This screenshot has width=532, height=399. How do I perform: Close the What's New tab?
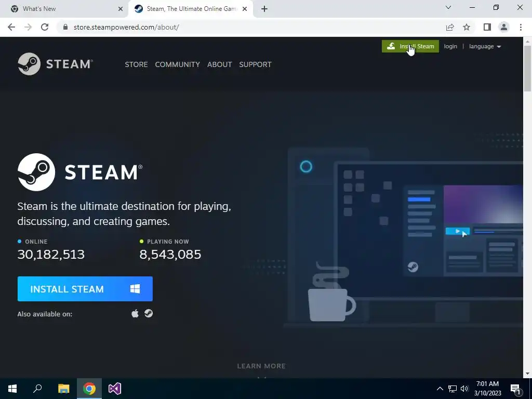click(x=121, y=9)
